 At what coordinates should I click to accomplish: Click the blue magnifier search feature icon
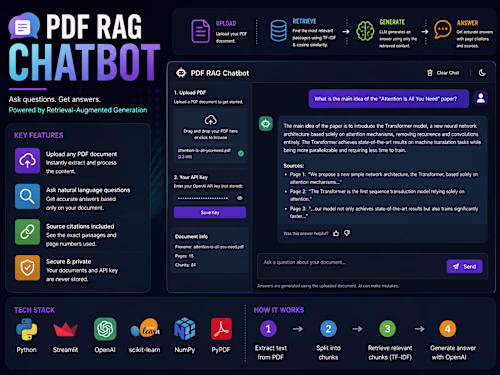27,196
